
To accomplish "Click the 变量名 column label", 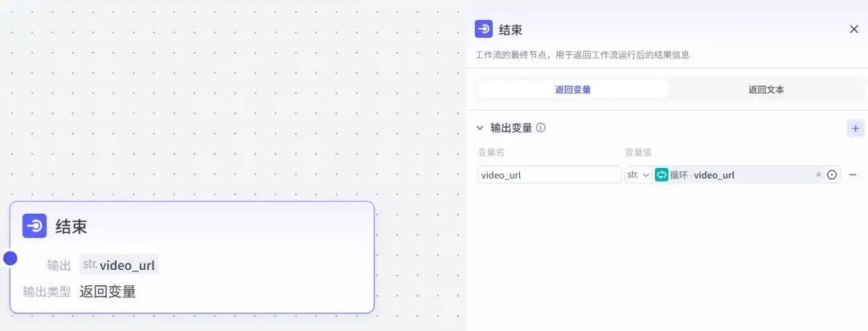I will click(491, 152).
